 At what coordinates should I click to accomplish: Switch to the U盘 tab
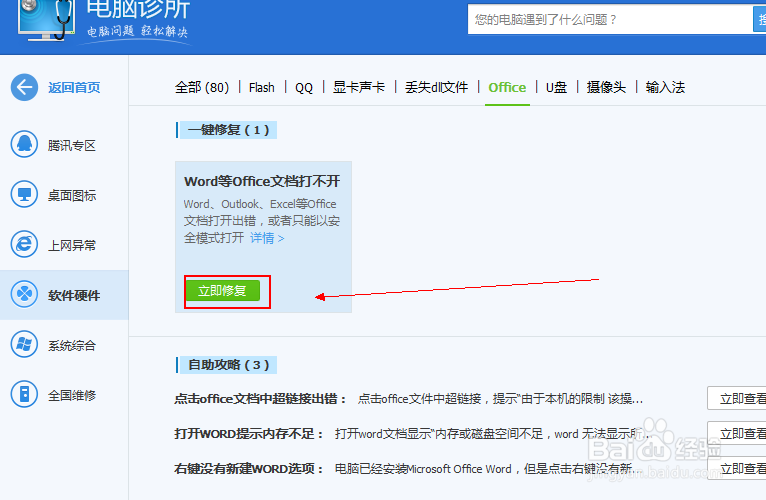(x=556, y=87)
